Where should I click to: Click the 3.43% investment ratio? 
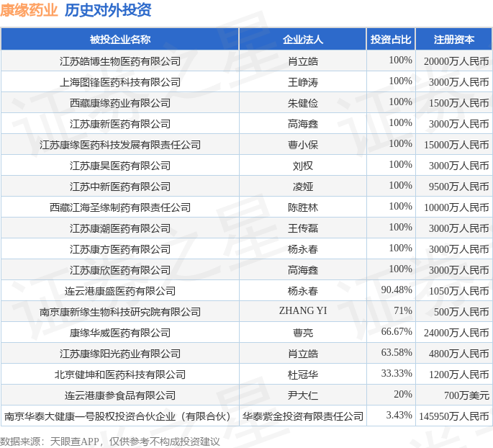[x=399, y=415]
